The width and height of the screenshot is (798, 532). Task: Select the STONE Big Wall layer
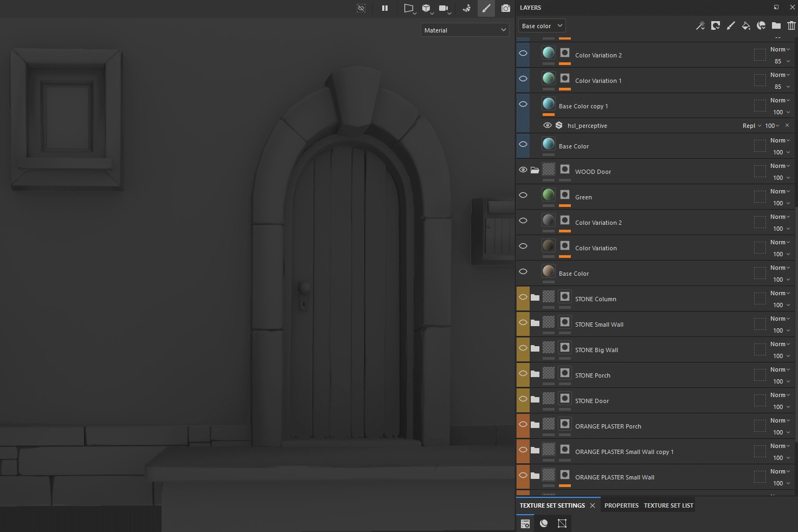tap(596, 350)
